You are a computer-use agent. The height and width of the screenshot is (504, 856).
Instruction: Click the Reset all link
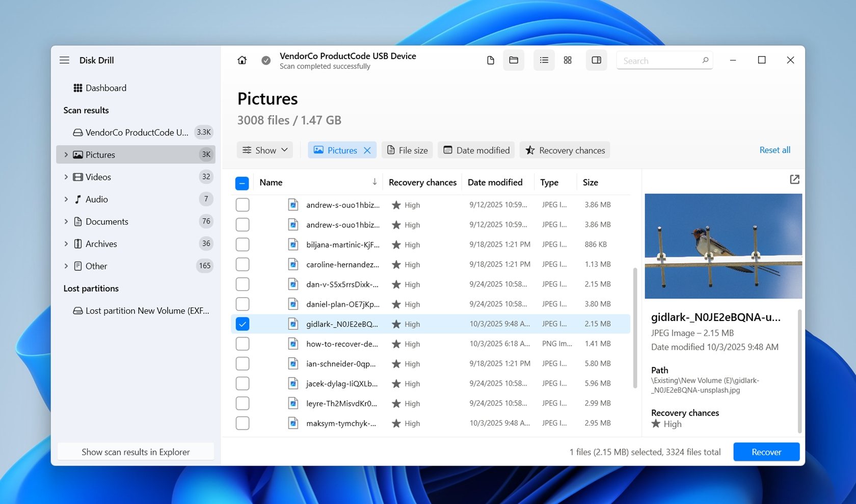point(774,150)
